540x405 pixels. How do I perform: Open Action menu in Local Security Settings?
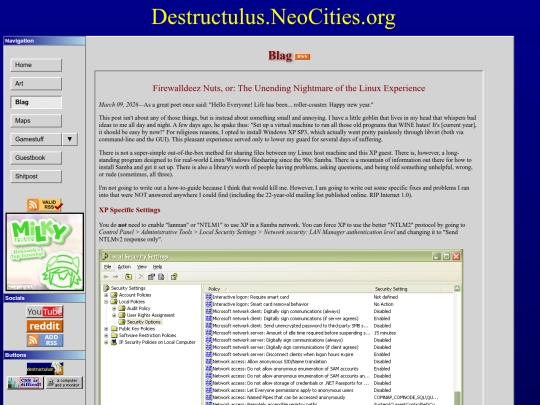(x=124, y=267)
